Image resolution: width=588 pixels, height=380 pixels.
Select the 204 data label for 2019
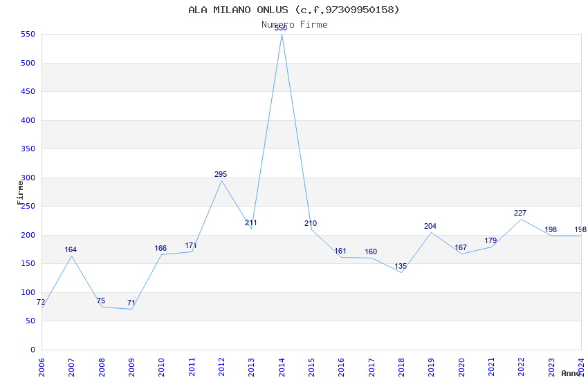coord(430,226)
